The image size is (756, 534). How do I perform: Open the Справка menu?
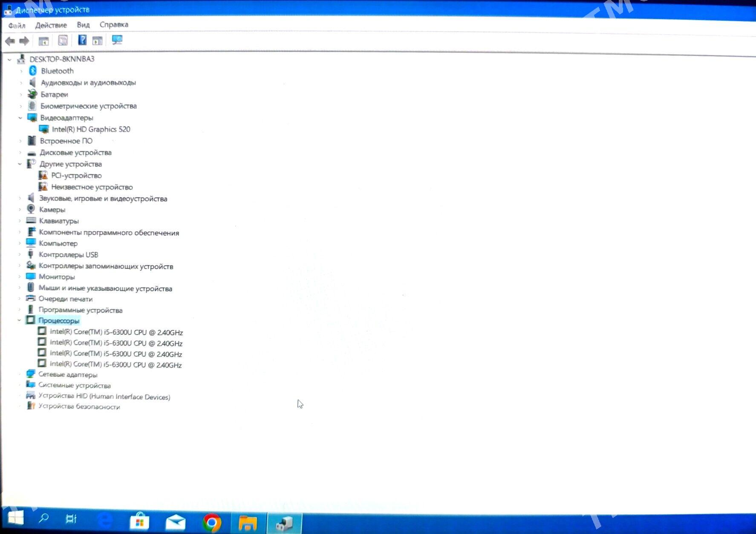[x=114, y=25]
